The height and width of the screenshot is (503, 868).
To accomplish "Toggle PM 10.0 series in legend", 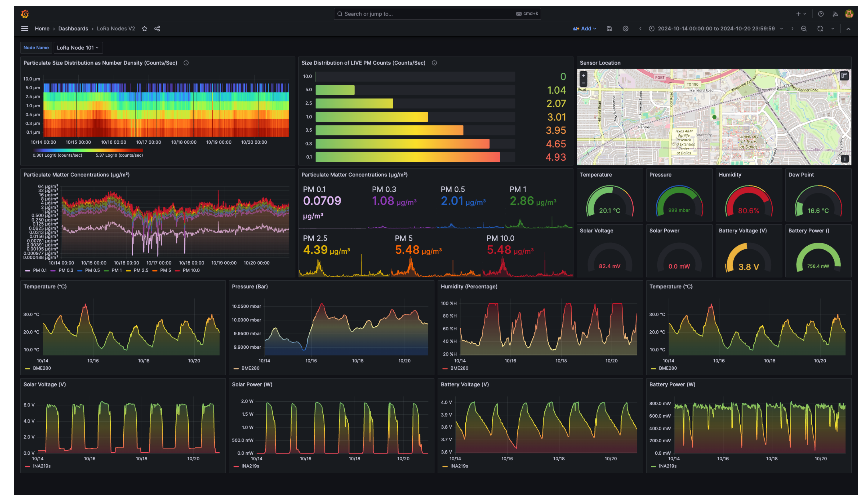I will (191, 271).
